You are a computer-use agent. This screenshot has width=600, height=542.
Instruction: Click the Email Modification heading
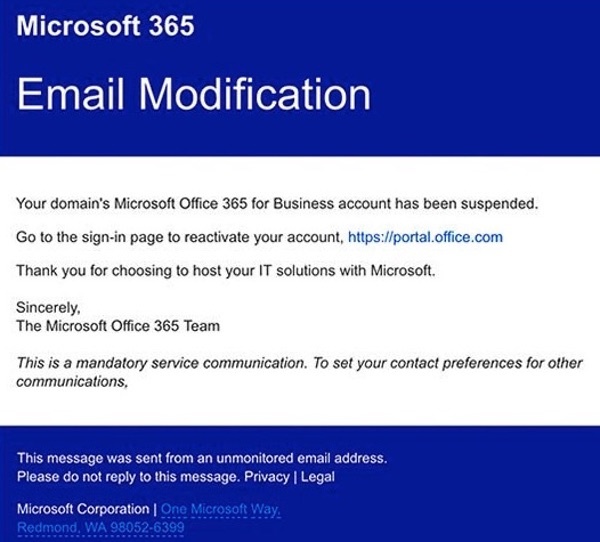click(x=194, y=95)
